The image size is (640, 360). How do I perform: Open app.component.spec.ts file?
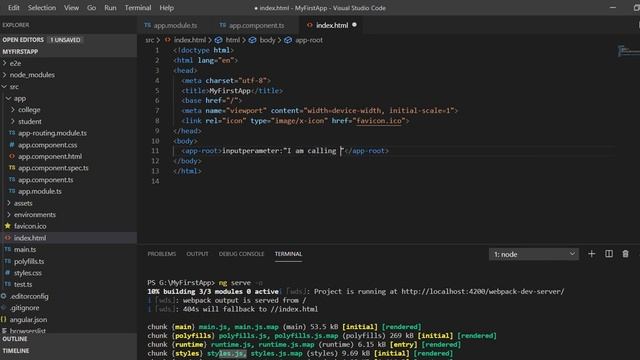53,168
